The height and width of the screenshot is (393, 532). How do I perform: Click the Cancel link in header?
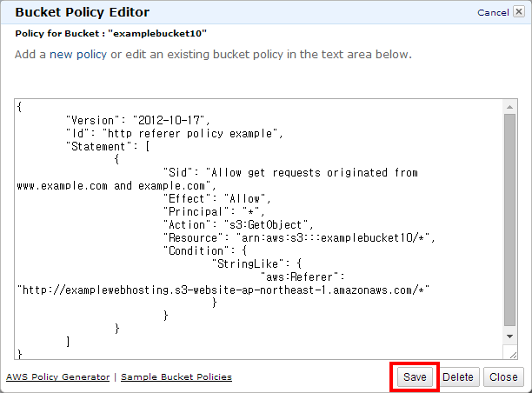493,13
